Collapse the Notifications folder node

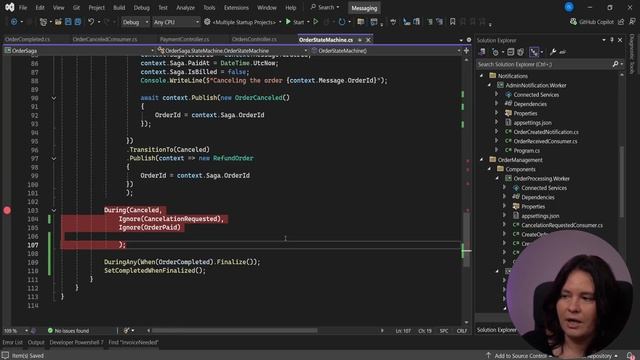coord(482,76)
